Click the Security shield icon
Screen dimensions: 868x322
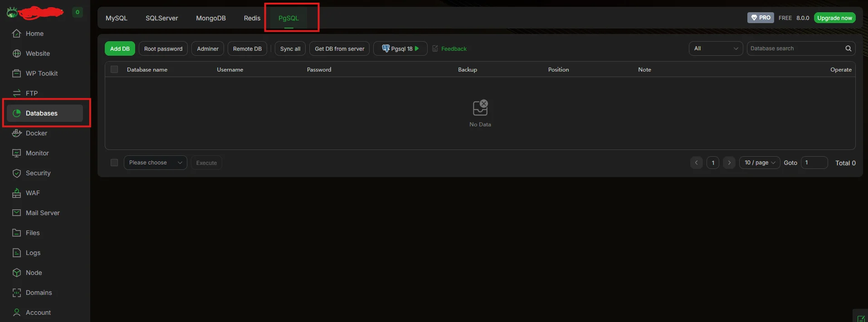click(x=17, y=173)
